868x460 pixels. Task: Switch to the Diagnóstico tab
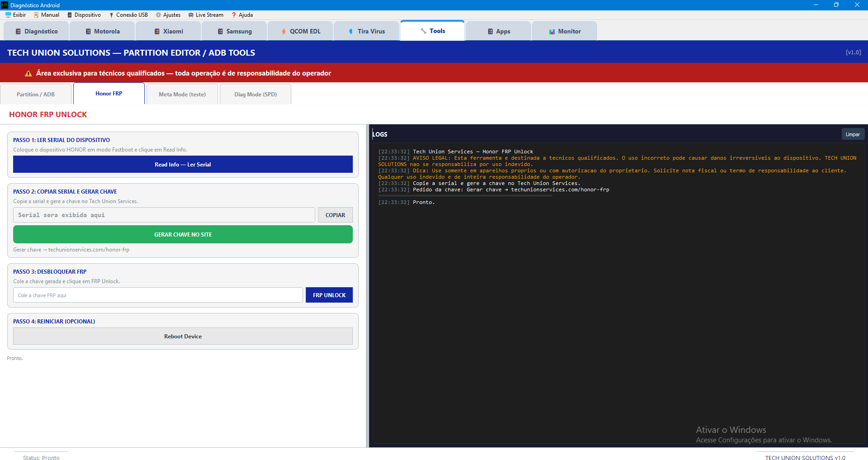pyautogui.click(x=36, y=31)
